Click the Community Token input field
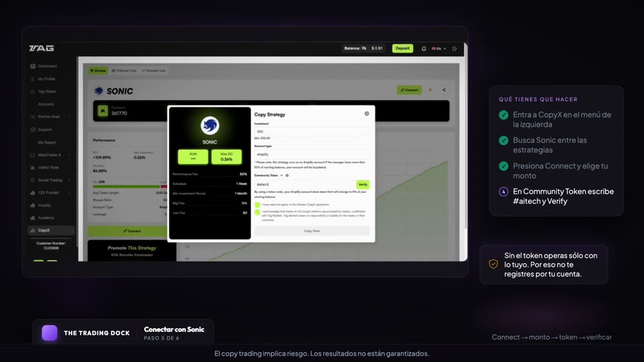This screenshot has height=362, width=644. (305, 185)
